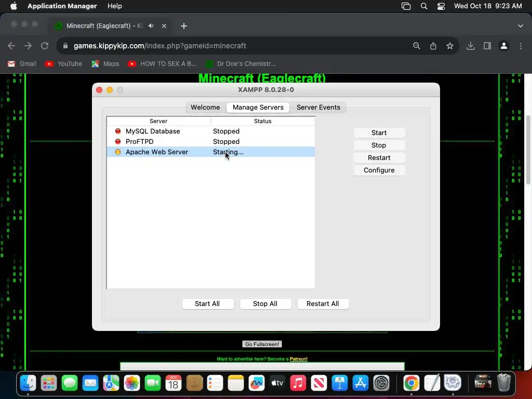This screenshot has height=399, width=532.
Task: Mute tab audio speaker icon
Action: (x=151, y=26)
